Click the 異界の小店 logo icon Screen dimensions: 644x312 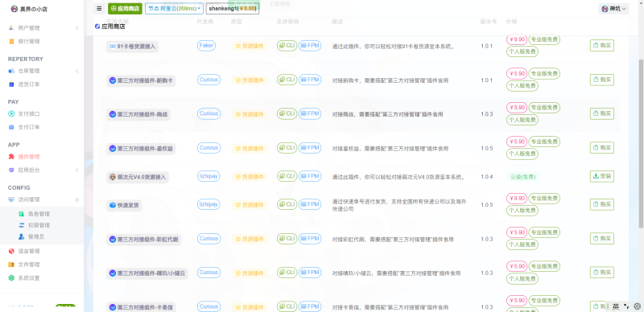click(14, 9)
